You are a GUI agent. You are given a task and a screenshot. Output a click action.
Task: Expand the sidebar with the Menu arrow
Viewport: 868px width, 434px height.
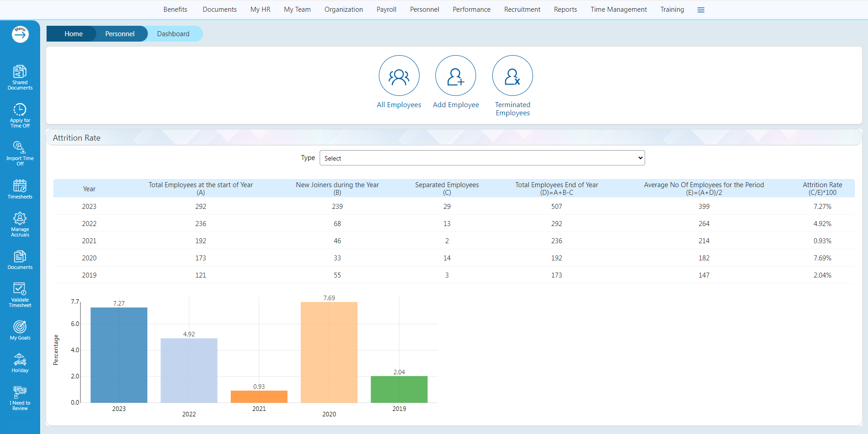click(x=20, y=34)
